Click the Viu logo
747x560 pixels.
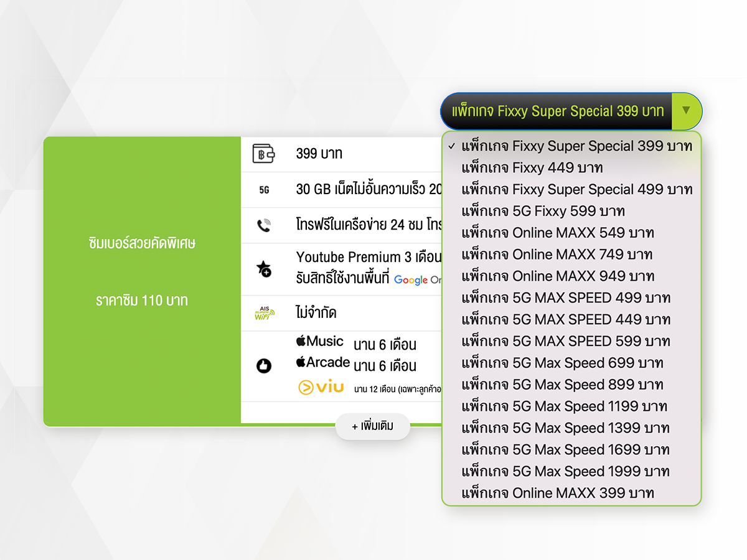point(321,388)
